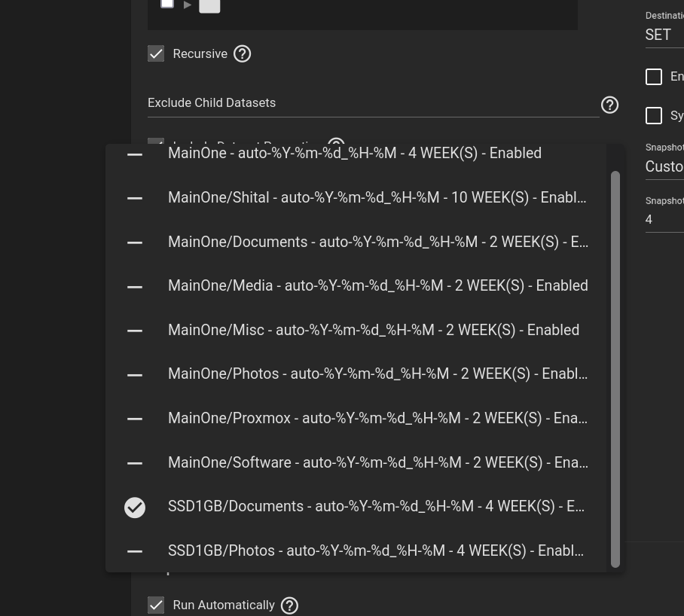Click the dash icon next to MainOne/Proxmox

pos(135,419)
